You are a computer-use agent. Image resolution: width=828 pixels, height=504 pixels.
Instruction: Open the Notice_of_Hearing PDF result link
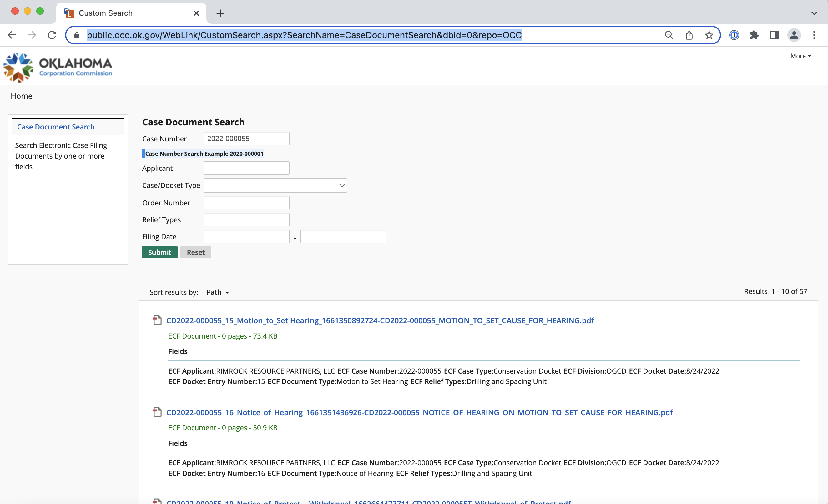(x=419, y=412)
